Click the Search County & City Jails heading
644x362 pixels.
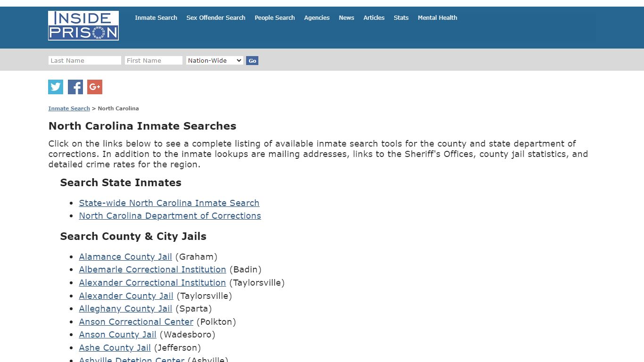pos(133,236)
